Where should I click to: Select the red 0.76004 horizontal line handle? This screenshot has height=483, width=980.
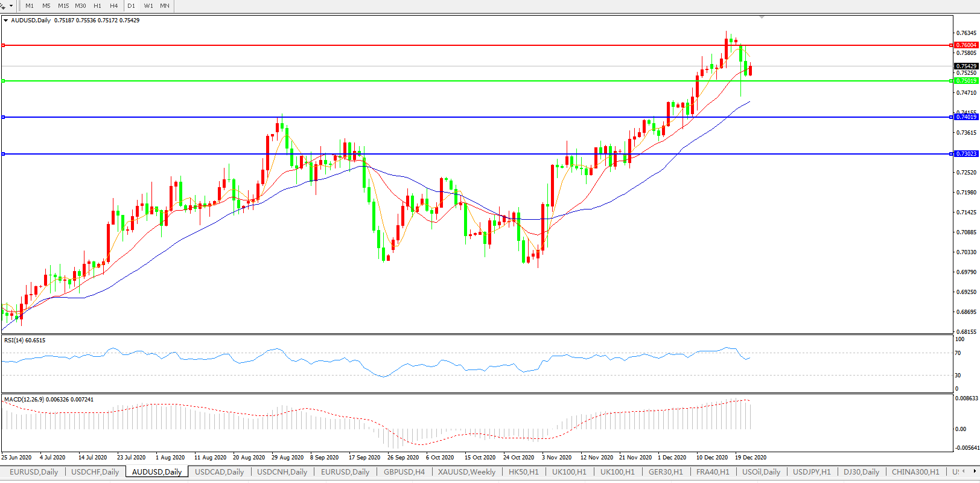click(4, 45)
